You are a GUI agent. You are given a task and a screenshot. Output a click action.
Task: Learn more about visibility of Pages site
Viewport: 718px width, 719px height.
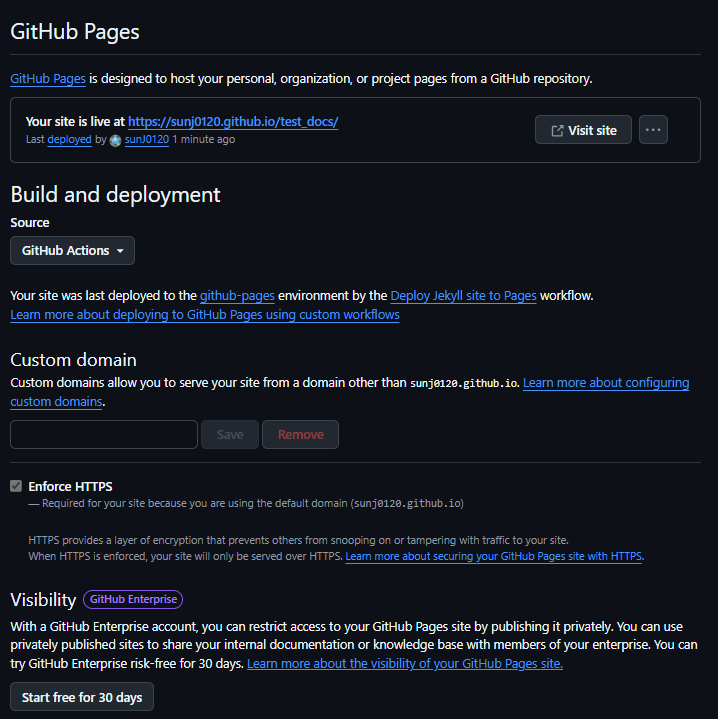point(405,664)
